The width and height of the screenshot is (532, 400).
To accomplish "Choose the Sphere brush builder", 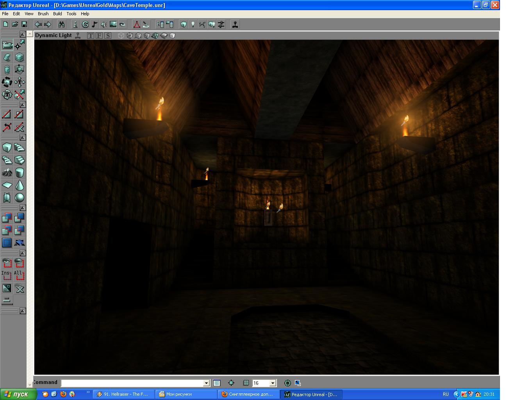I will pyautogui.click(x=20, y=198).
